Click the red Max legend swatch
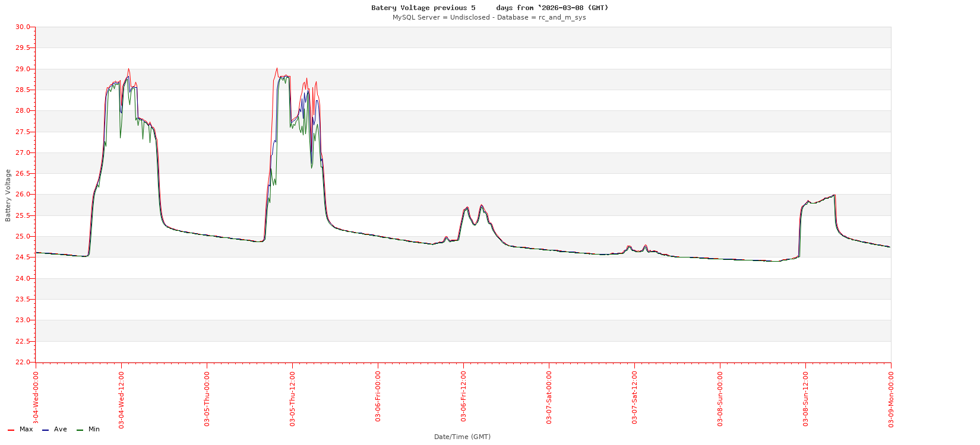The image size is (980, 445). (11, 430)
